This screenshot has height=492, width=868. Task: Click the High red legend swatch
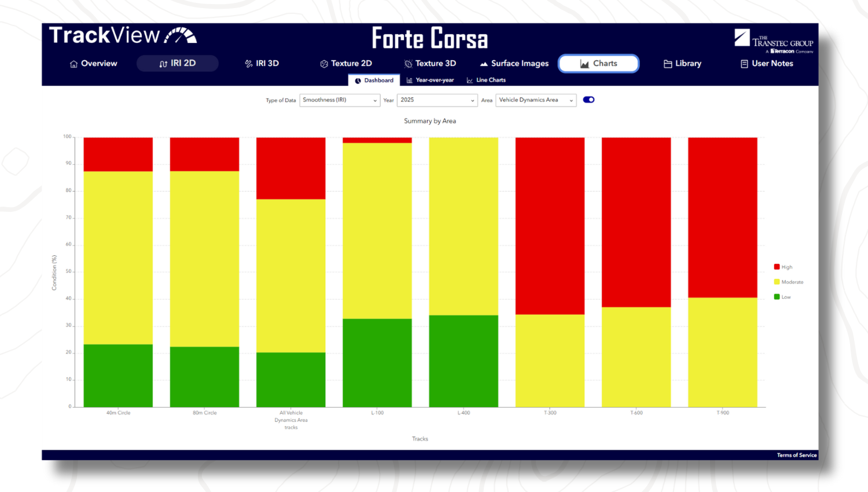pyautogui.click(x=777, y=267)
